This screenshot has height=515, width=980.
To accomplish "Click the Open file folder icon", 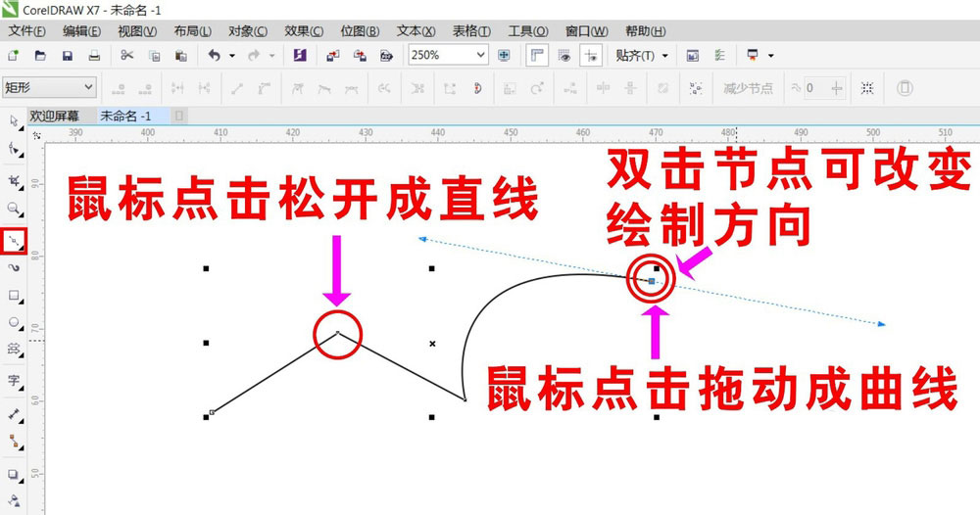I will (x=40, y=56).
